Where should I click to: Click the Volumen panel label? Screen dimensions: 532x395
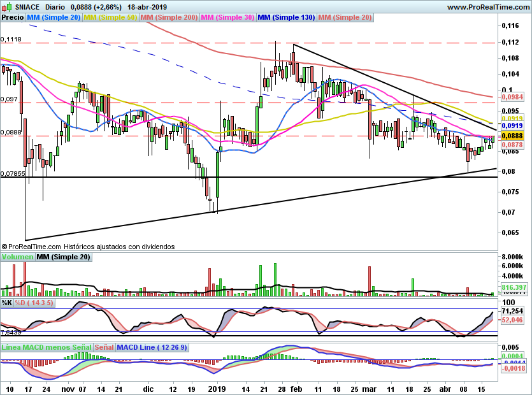[x=17, y=257]
